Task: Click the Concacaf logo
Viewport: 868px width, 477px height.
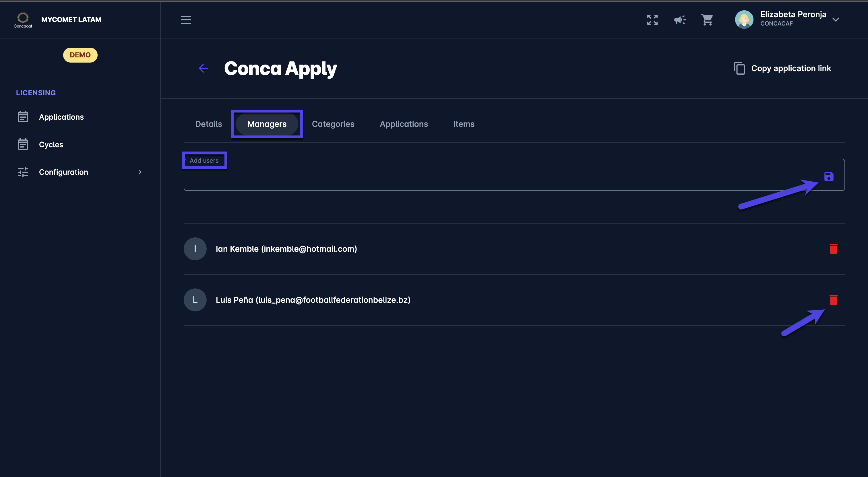Action: click(x=23, y=20)
